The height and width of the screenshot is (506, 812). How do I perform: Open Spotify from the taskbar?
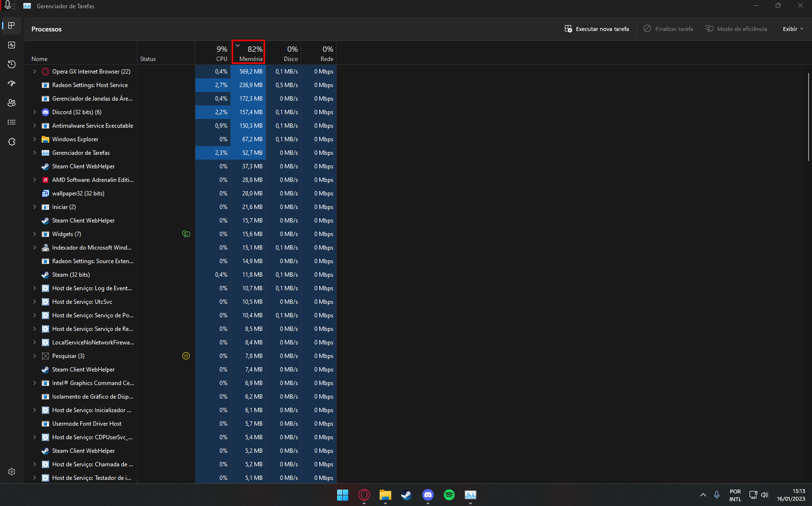point(449,495)
